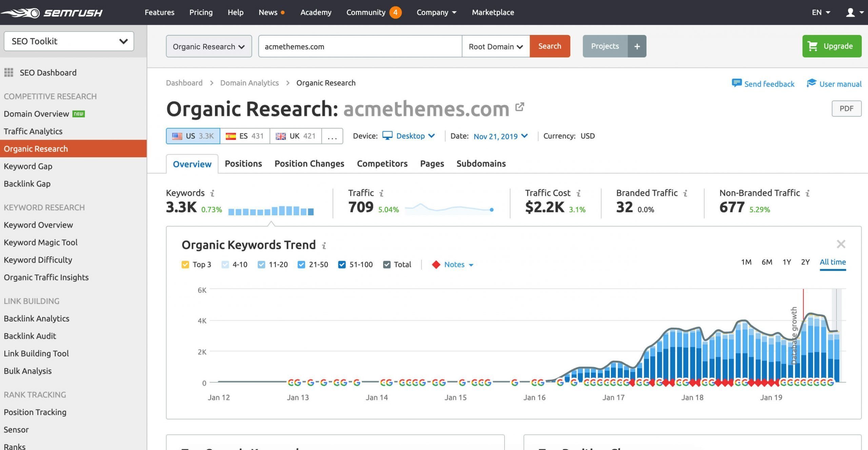The width and height of the screenshot is (868, 450).
Task: Click the desktop monitor device icon
Action: tap(387, 136)
